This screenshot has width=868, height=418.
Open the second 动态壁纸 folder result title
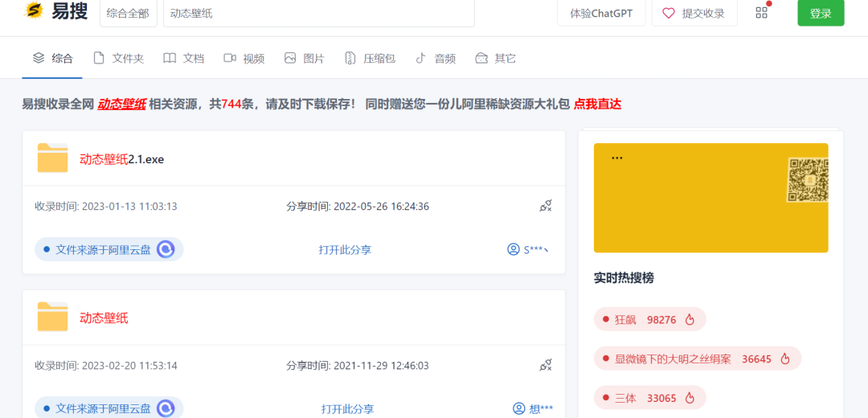(x=104, y=318)
